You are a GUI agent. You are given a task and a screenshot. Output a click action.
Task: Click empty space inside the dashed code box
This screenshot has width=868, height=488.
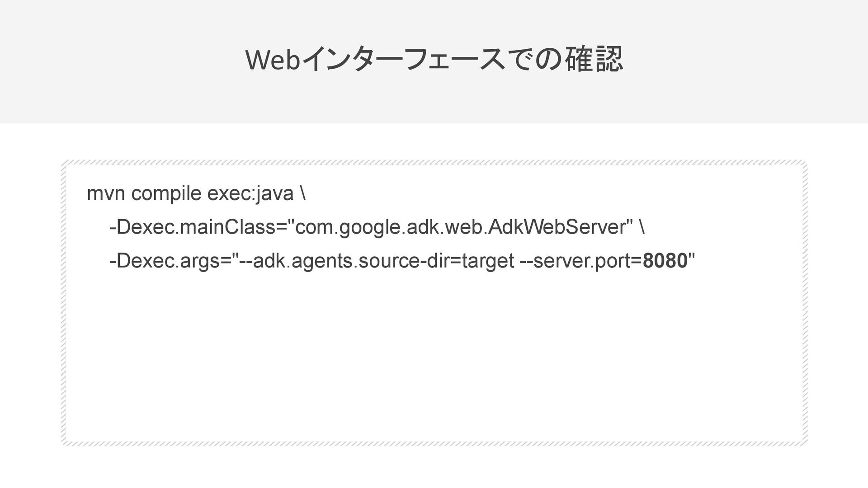coord(434,361)
